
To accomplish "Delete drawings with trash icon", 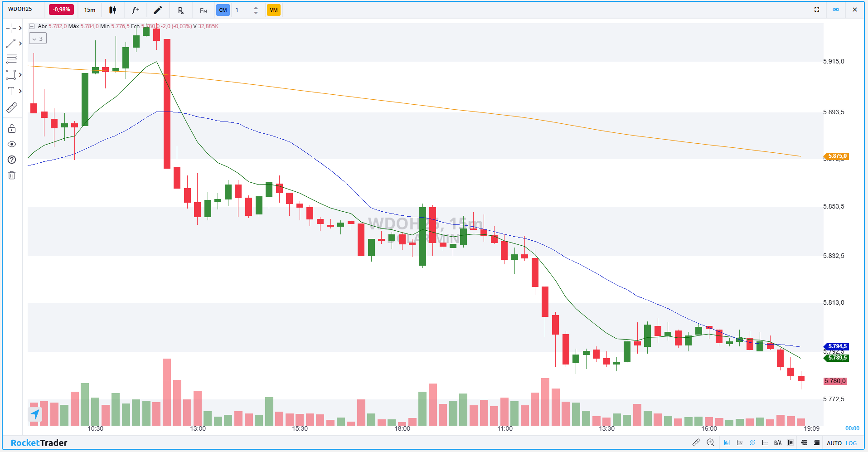I will pos(12,175).
